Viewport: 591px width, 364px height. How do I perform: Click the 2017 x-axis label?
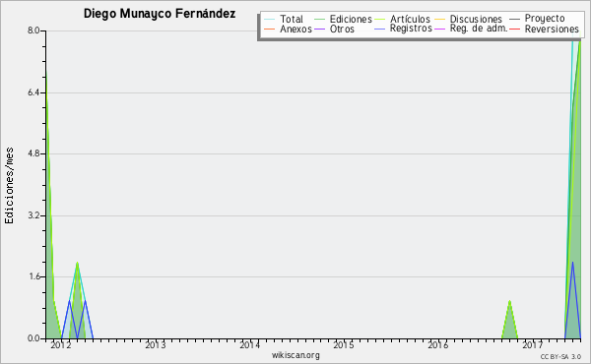[x=532, y=345]
